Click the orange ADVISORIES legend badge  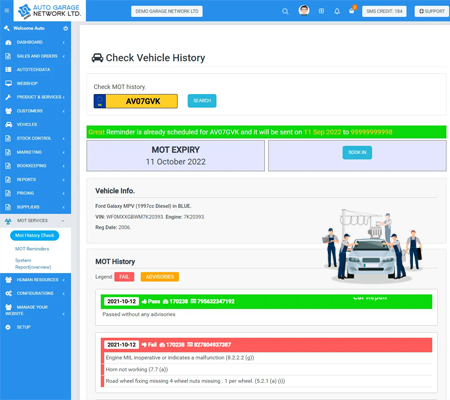click(160, 277)
